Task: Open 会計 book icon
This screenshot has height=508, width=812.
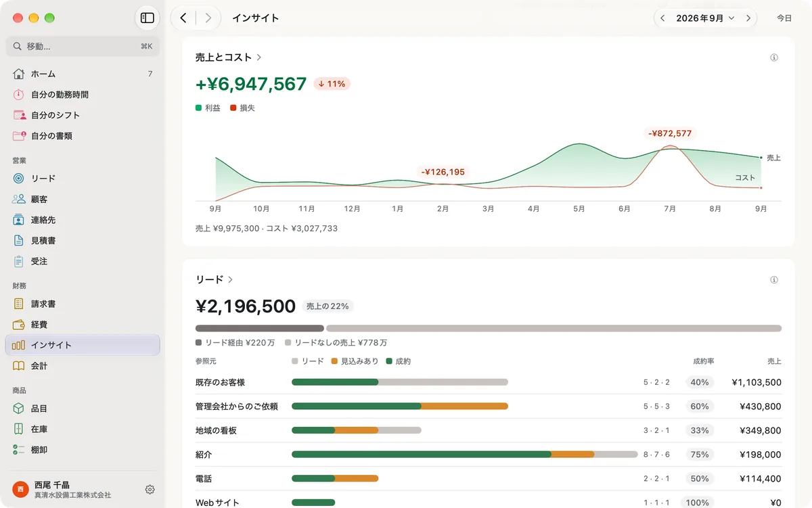Action: pos(19,366)
